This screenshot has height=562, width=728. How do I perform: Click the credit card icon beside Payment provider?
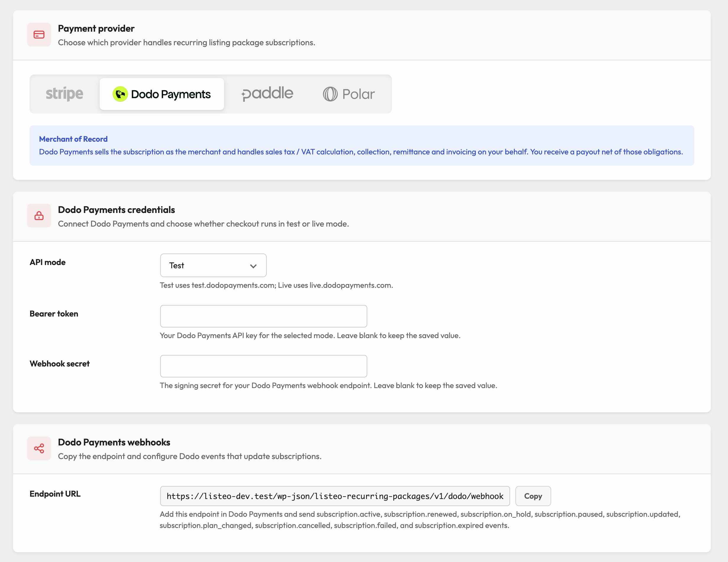coord(39,35)
